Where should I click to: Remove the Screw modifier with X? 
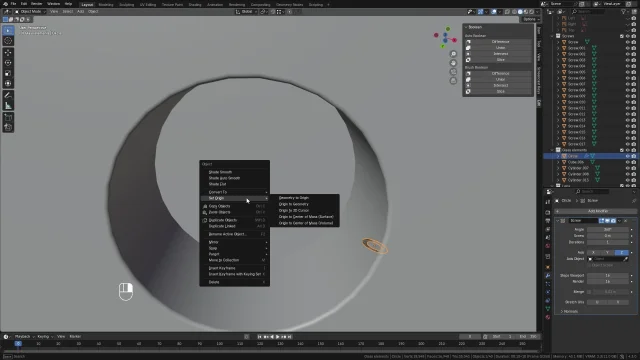(625, 221)
